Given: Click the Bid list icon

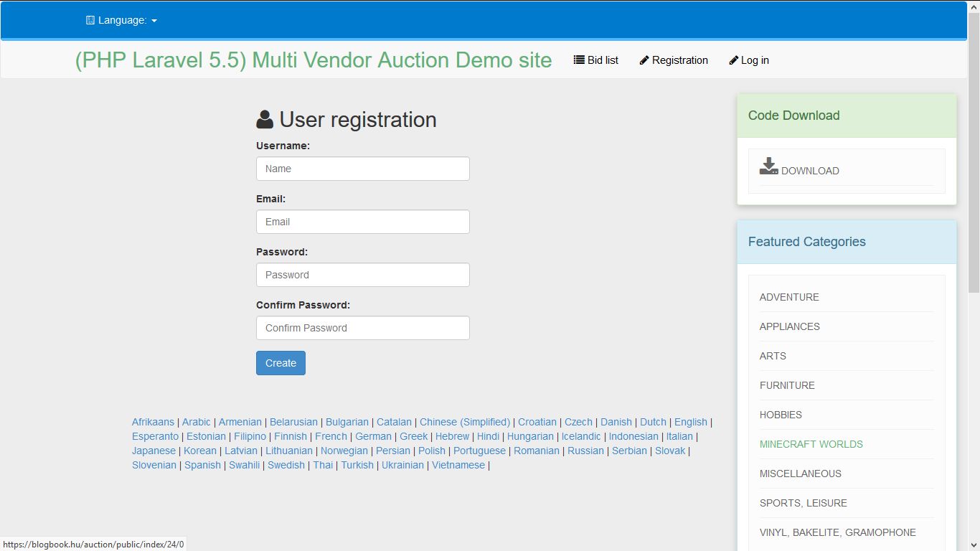Looking at the screenshot, I should click(579, 60).
